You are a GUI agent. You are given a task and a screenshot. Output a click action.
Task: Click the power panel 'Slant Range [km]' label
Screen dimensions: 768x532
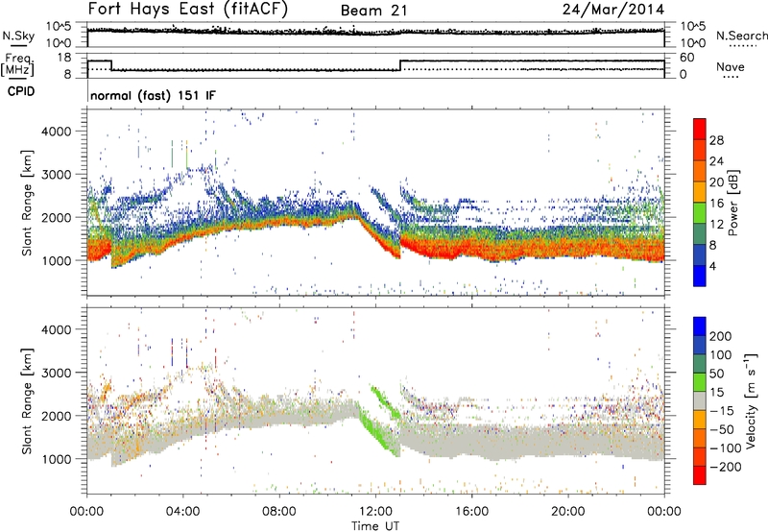click(27, 203)
